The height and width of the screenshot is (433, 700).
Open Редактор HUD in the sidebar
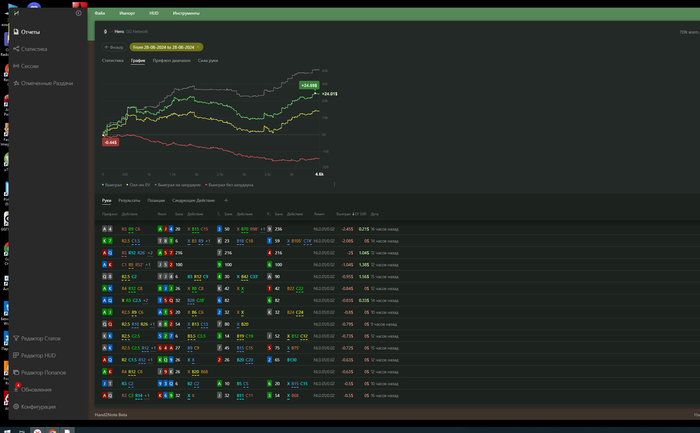click(37, 355)
